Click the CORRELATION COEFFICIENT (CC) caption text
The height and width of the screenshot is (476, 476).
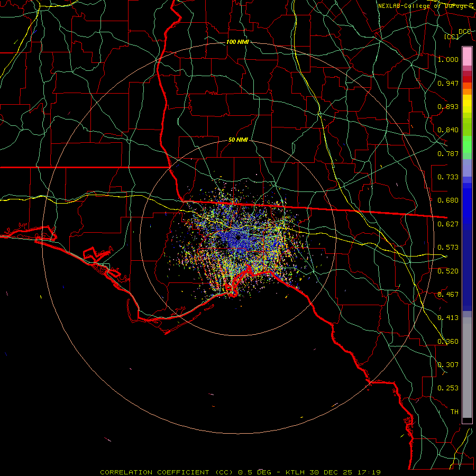167,472
